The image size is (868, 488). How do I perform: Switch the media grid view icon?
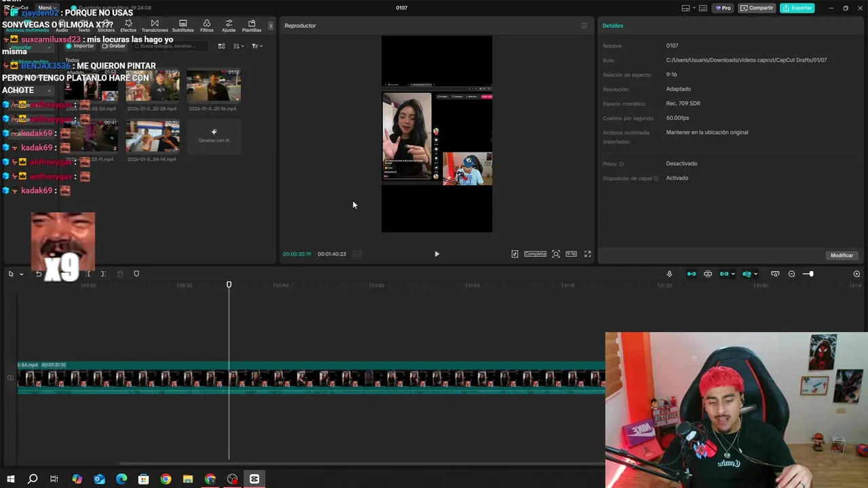point(221,46)
